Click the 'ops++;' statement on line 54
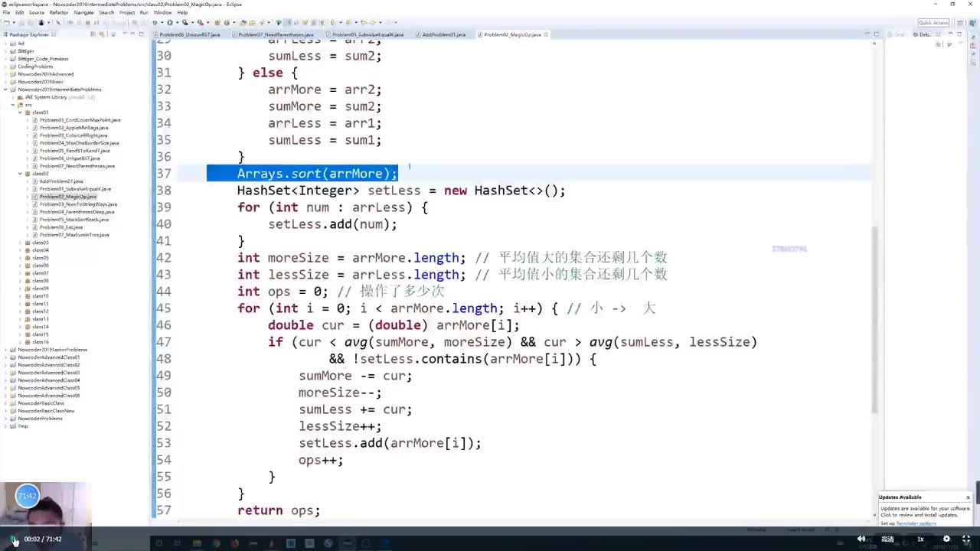This screenshot has width=980, height=551. [321, 460]
